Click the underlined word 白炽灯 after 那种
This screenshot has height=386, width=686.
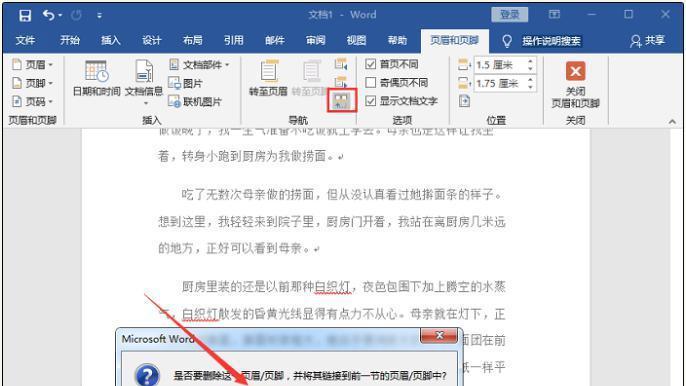(332, 287)
